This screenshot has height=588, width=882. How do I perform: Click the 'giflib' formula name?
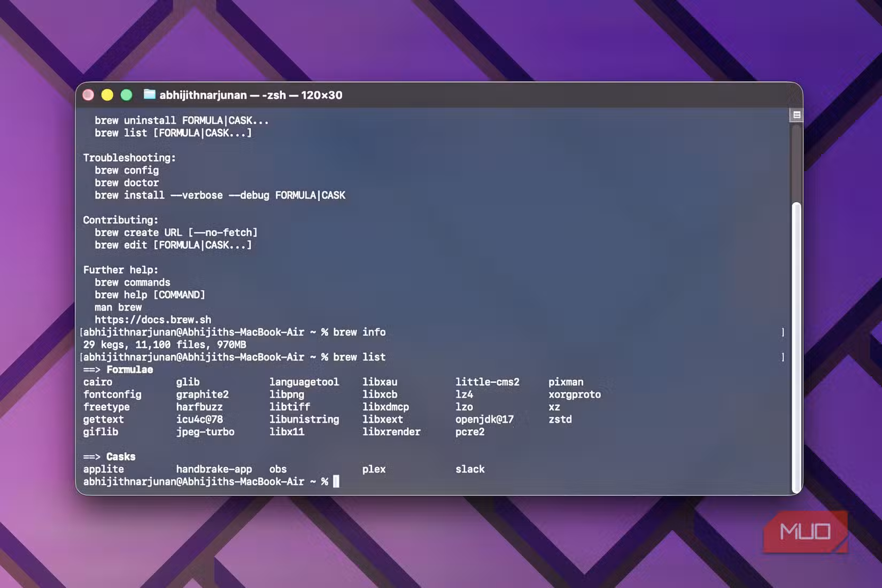[100, 432]
